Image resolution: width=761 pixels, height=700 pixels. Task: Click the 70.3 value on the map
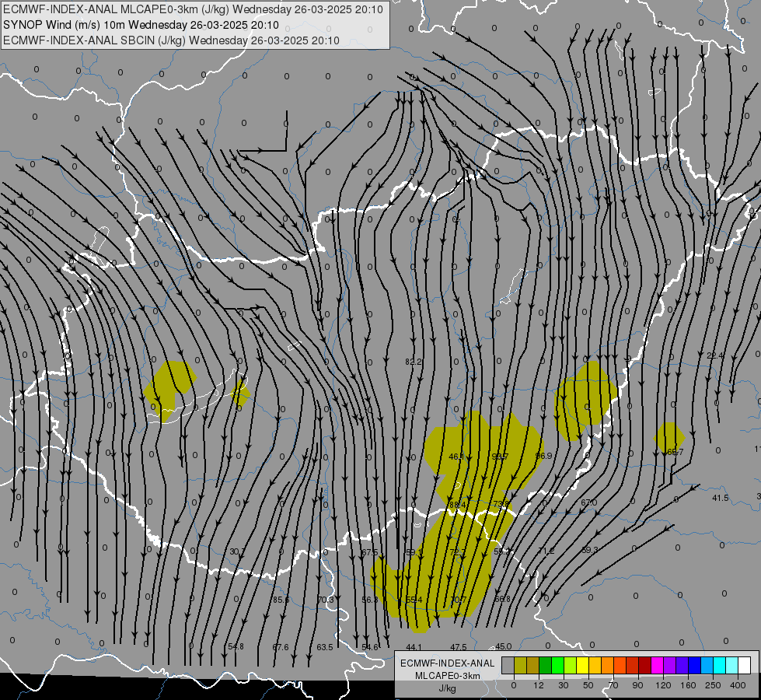coord(325,600)
